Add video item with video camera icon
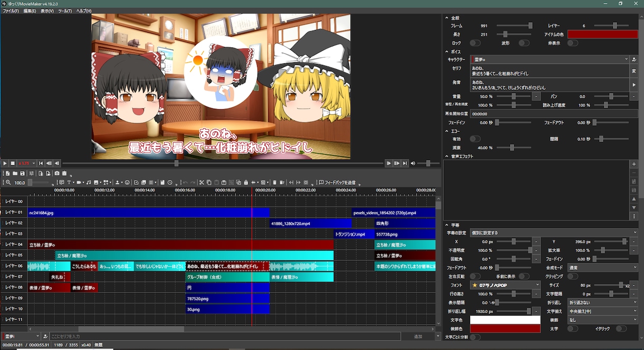Viewport: 644px width, 350px height. [x=79, y=182]
